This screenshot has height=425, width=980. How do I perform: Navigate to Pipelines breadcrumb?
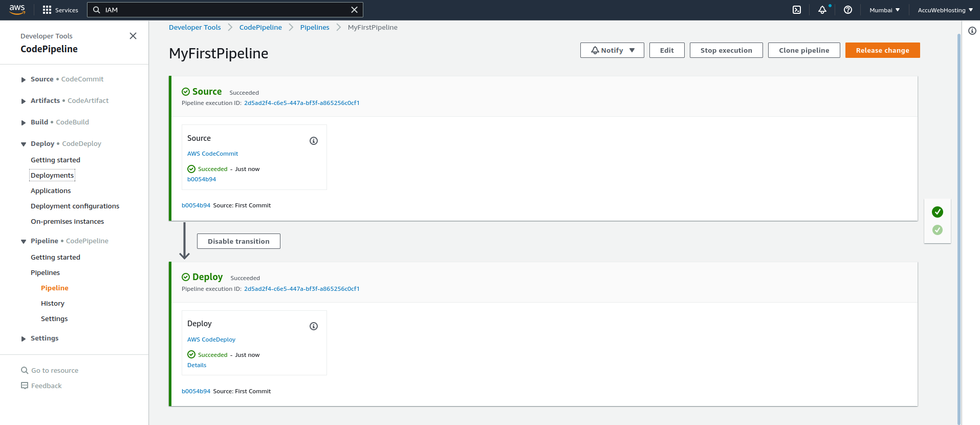[315, 28]
